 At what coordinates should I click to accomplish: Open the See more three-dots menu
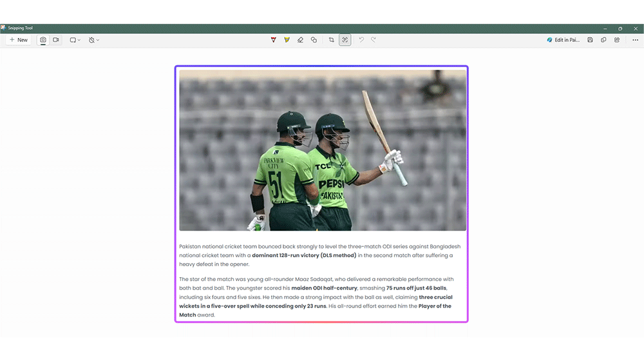(635, 40)
